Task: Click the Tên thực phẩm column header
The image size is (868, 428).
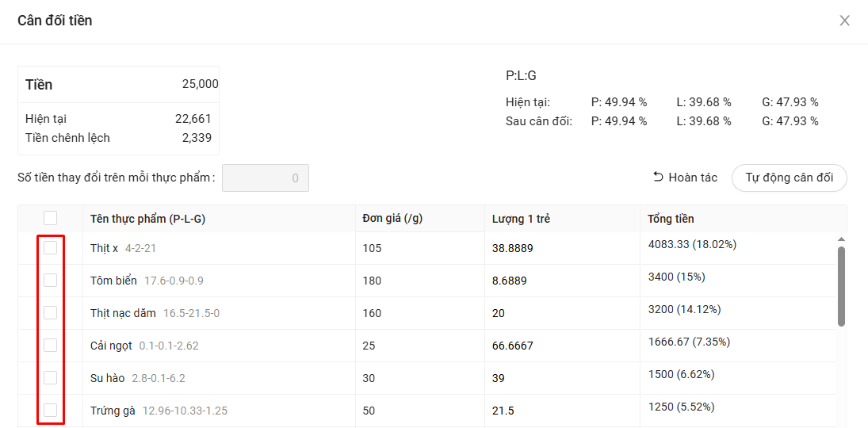Action: point(147,219)
